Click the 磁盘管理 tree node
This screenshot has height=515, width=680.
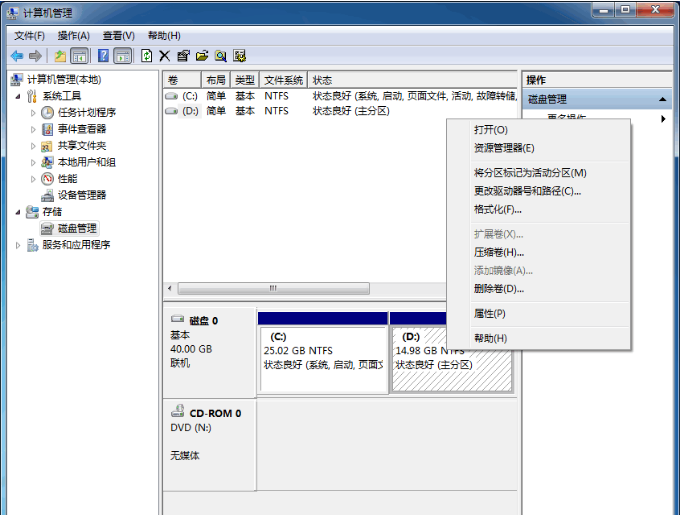tap(76, 228)
